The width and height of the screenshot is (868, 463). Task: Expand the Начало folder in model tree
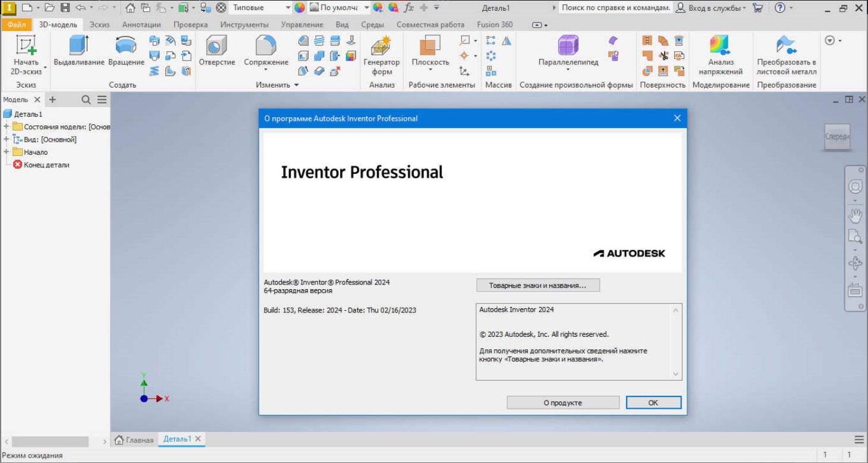[x=7, y=152]
